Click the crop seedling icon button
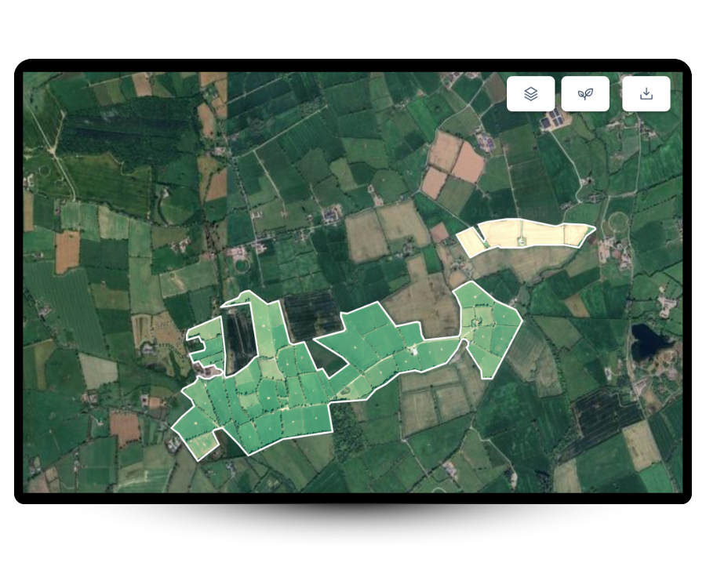 (585, 94)
